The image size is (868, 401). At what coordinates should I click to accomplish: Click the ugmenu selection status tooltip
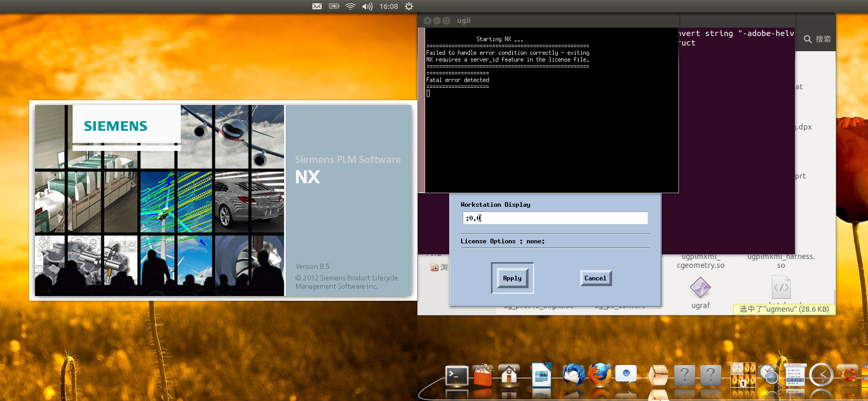[x=784, y=309]
